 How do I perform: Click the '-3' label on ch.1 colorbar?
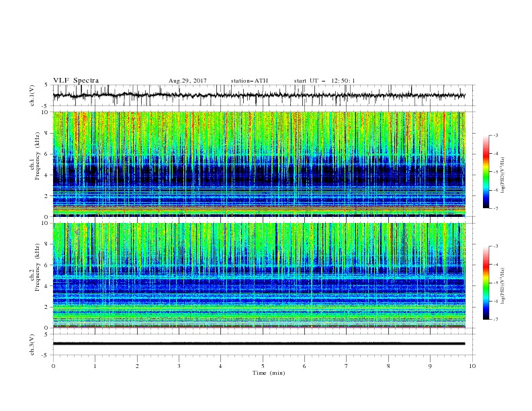496,135
